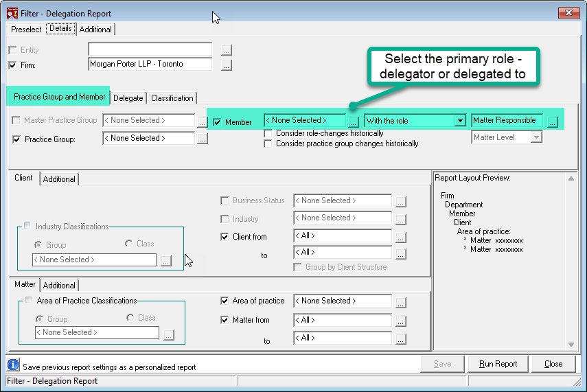Enable the Industry checkbox
587x392 pixels.
click(225, 218)
